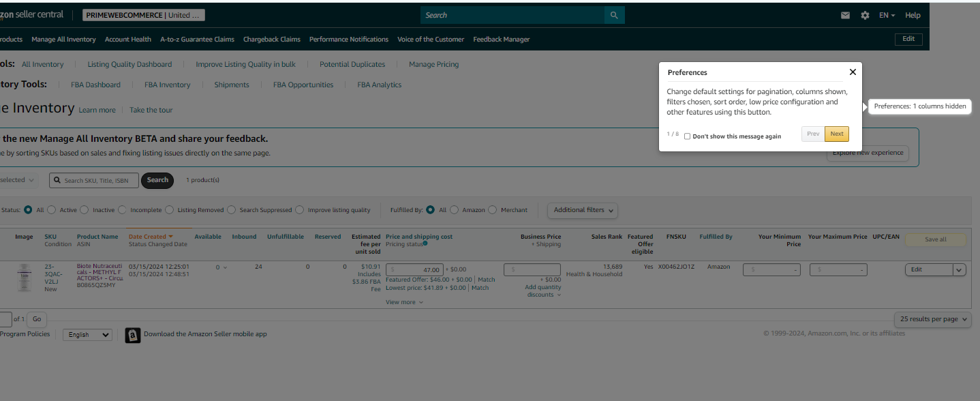This screenshot has height=401, width=980.
Task: Open the Potential Duplicates link
Action: coord(352,64)
